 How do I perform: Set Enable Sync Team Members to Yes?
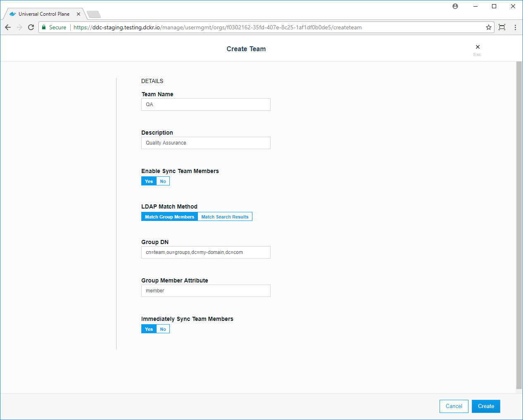(149, 181)
